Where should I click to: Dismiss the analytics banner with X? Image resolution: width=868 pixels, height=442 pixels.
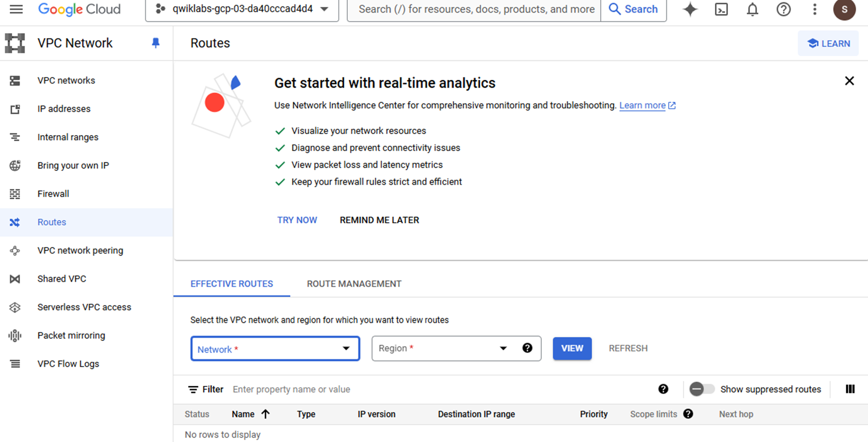pos(849,81)
